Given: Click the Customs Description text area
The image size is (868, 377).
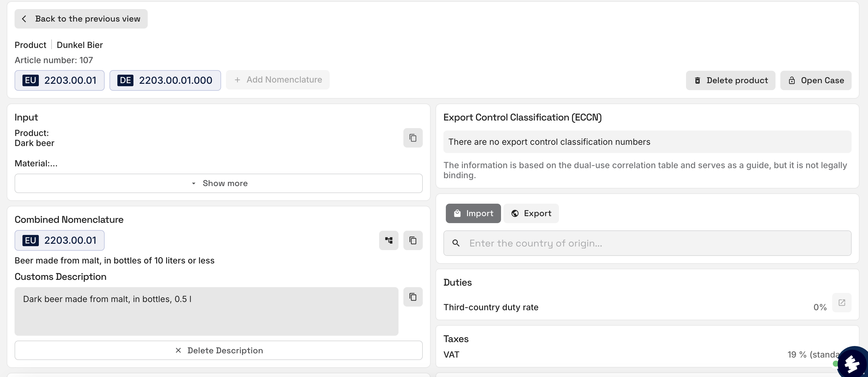Looking at the screenshot, I should pos(206,311).
